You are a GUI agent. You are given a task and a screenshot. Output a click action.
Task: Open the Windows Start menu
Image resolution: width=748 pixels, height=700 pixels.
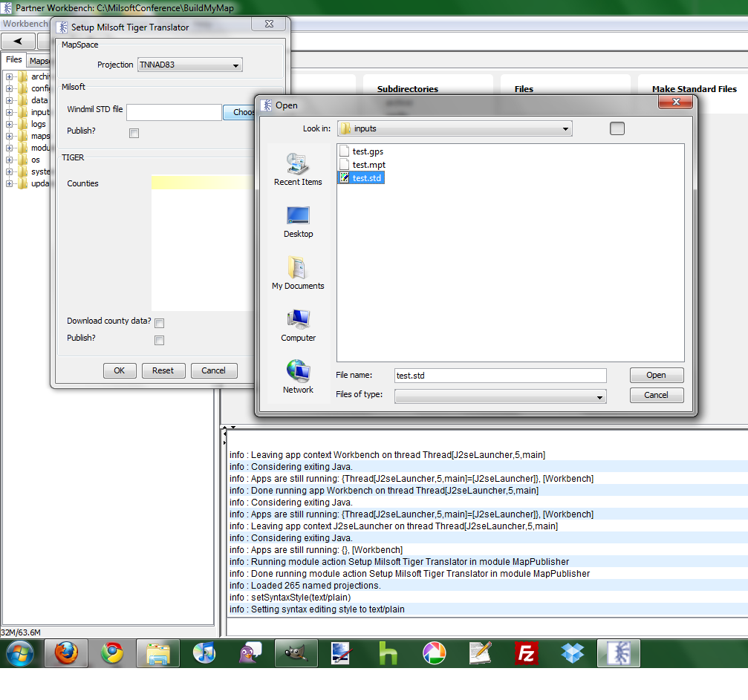pyautogui.click(x=20, y=652)
